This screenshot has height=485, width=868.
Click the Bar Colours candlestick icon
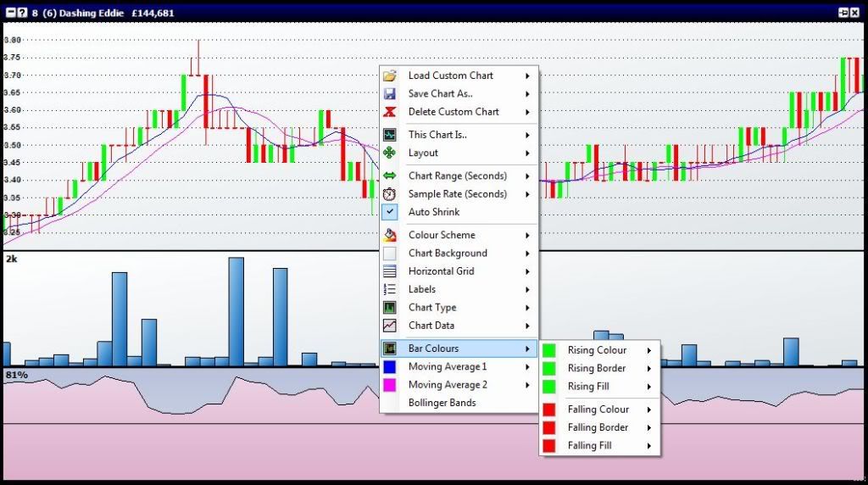(390, 348)
